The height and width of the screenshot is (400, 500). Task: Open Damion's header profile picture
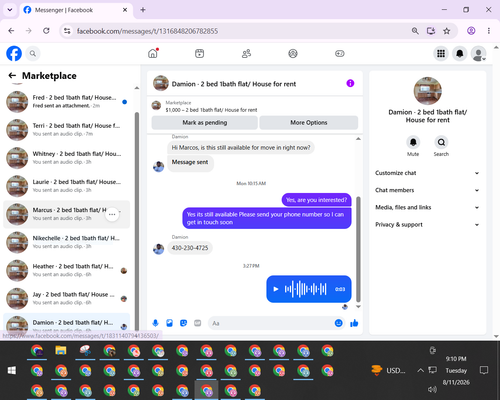[x=161, y=83]
